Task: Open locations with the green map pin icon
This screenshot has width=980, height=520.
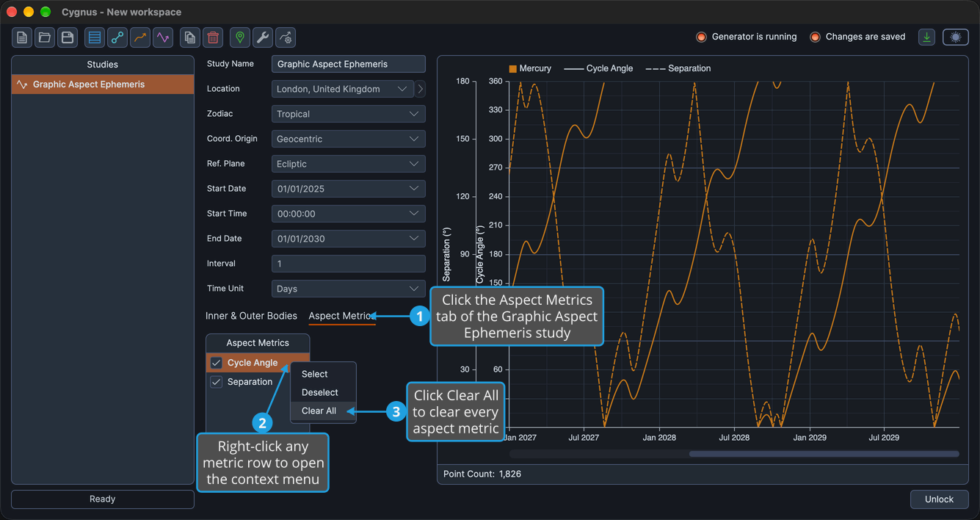Action: point(240,37)
